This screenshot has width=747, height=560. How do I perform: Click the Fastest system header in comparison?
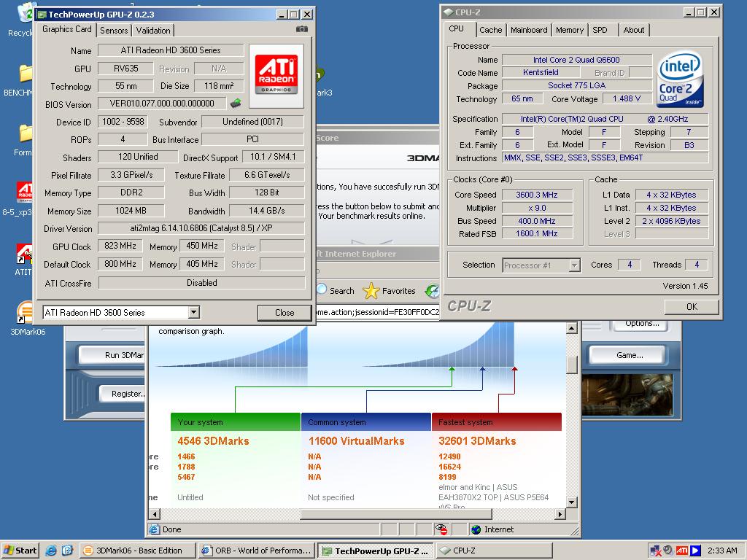[496, 422]
